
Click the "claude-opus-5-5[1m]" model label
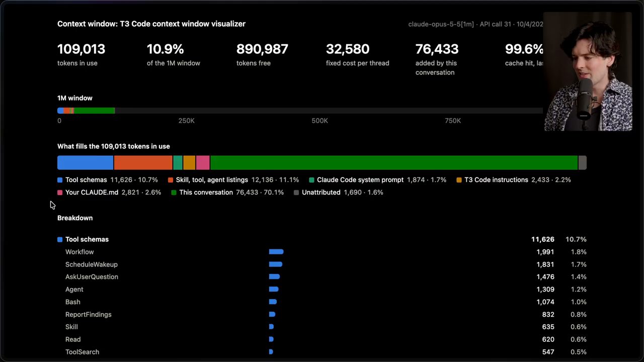[x=441, y=24]
